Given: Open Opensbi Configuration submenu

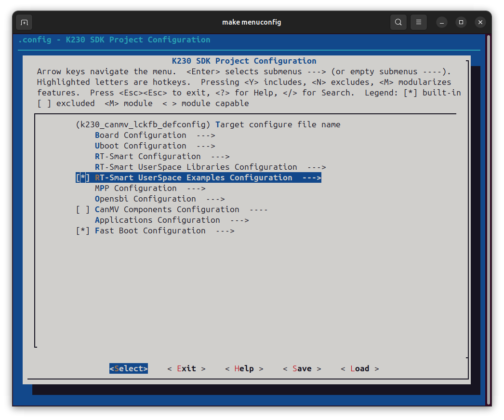Looking at the screenshot, I should click(160, 199).
